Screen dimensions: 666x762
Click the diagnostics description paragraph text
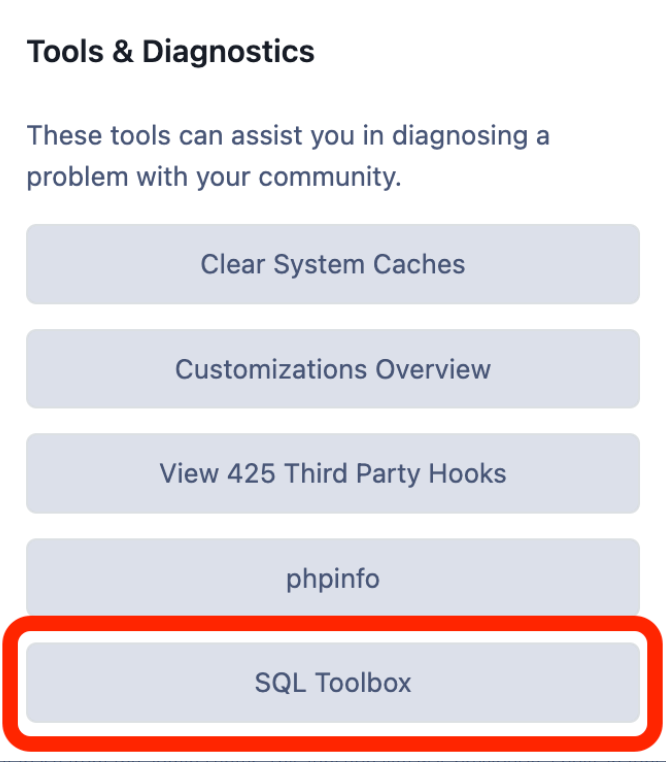coord(288,156)
